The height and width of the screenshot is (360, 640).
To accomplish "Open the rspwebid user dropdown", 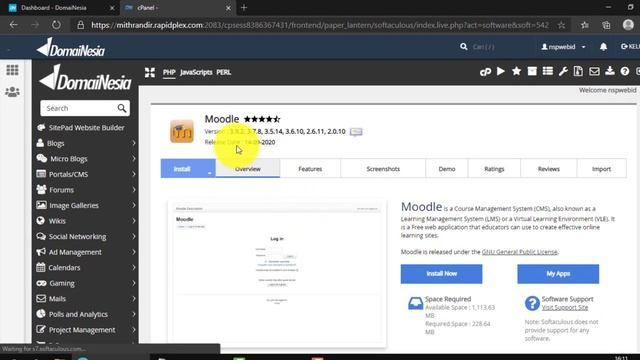I will pyautogui.click(x=563, y=47).
